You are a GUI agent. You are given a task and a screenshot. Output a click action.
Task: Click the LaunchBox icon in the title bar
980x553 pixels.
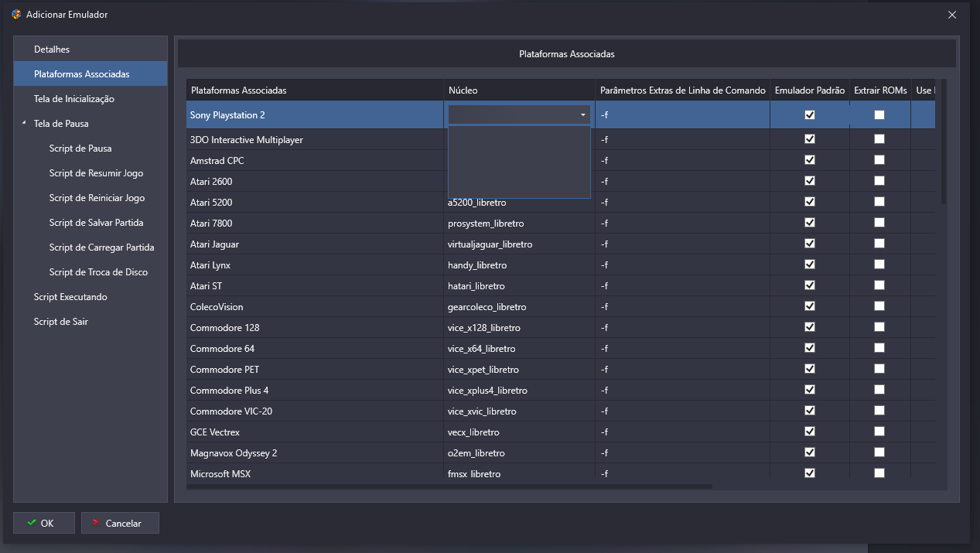(16, 15)
